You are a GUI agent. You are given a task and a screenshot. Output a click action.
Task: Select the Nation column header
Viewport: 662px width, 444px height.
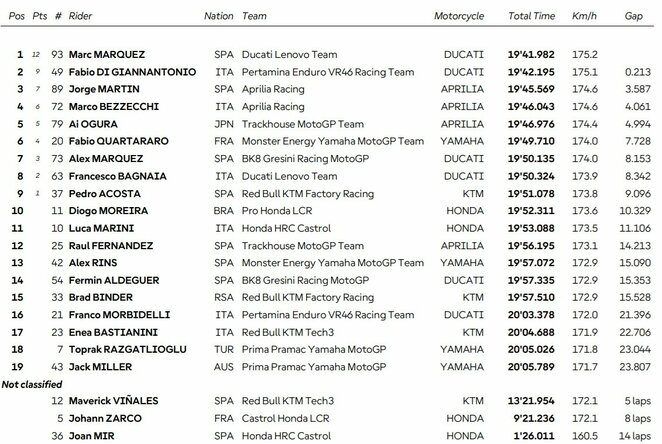click(219, 17)
